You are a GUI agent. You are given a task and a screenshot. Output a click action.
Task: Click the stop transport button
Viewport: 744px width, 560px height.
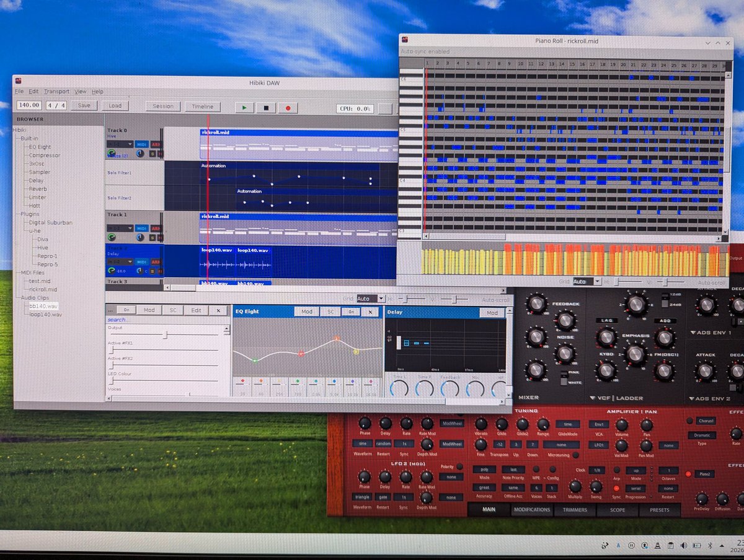[x=266, y=107]
